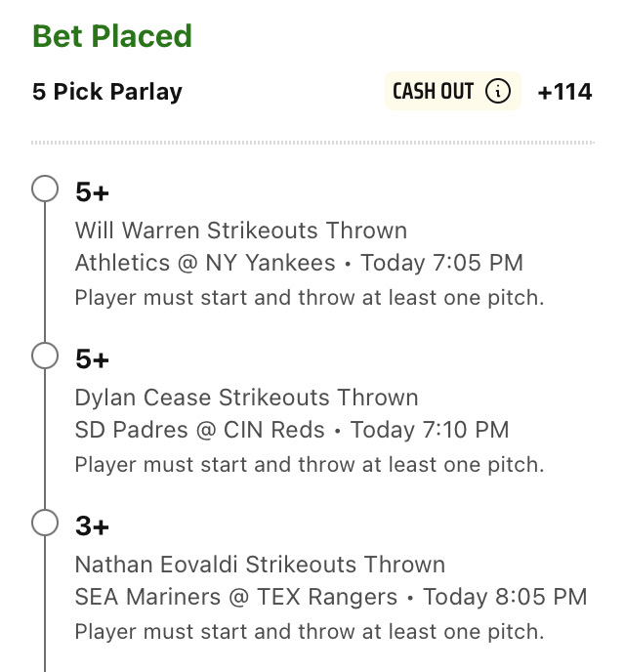
Task: Click the 3+ line above Nathan Eovaldi
Action: click(92, 525)
